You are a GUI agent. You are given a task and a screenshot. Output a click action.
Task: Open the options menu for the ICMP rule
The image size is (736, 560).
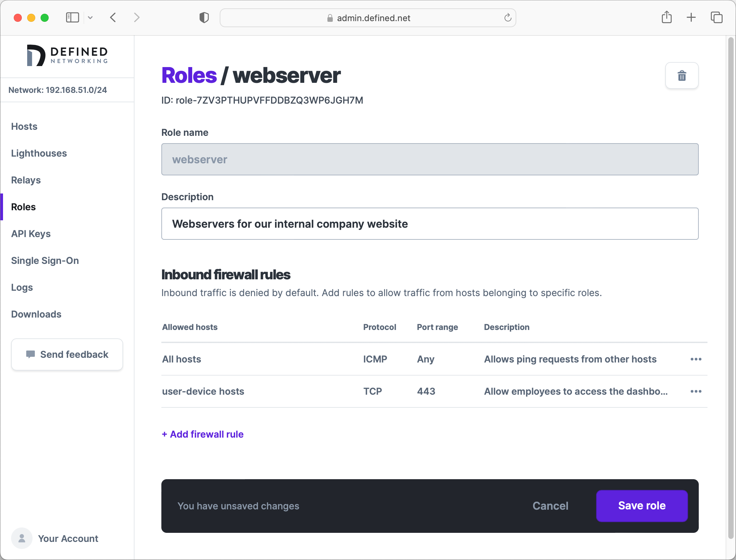pos(696,359)
